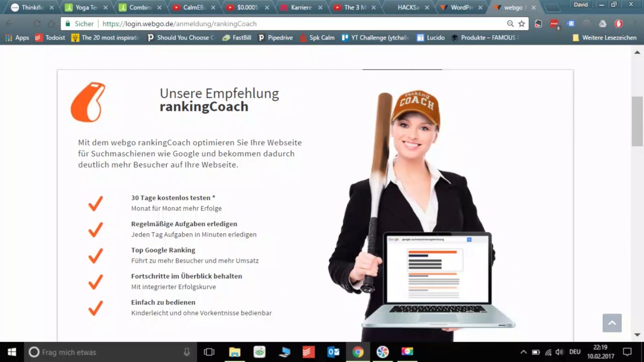Image resolution: width=644 pixels, height=362 pixels.
Task: Click the 'Einfach zu bedienen' text
Action: [x=163, y=302]
